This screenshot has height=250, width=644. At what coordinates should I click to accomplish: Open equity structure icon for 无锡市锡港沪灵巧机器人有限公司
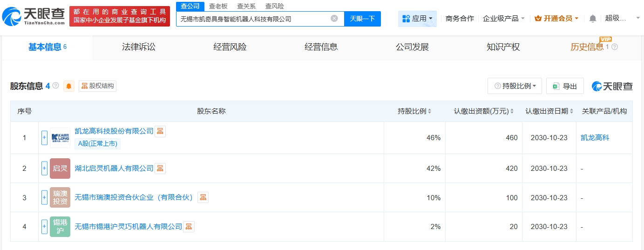[189, 227]
